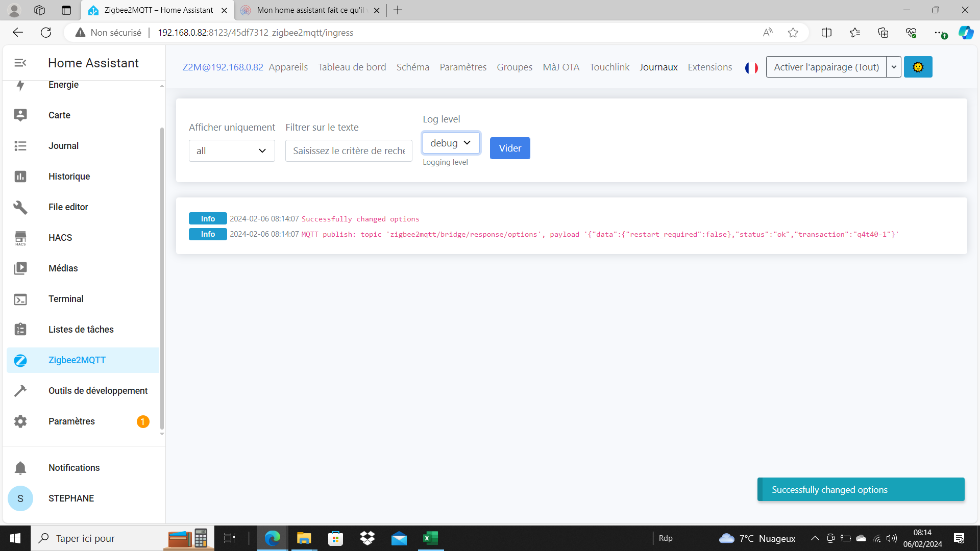Open Edge Copilot icon
Image resolution: width=980 pixels, height=551 pixels.
(966, 33)
